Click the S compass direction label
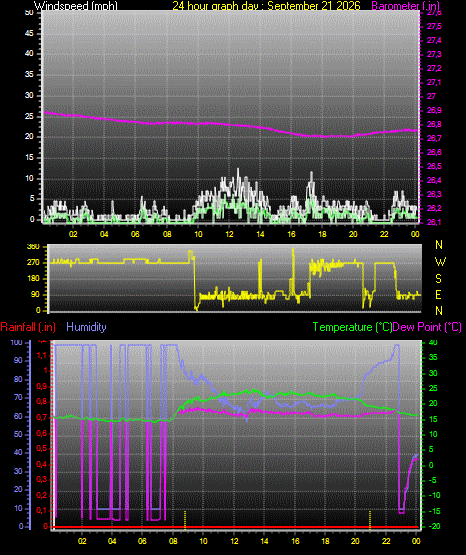 click(x=438, y=279)
